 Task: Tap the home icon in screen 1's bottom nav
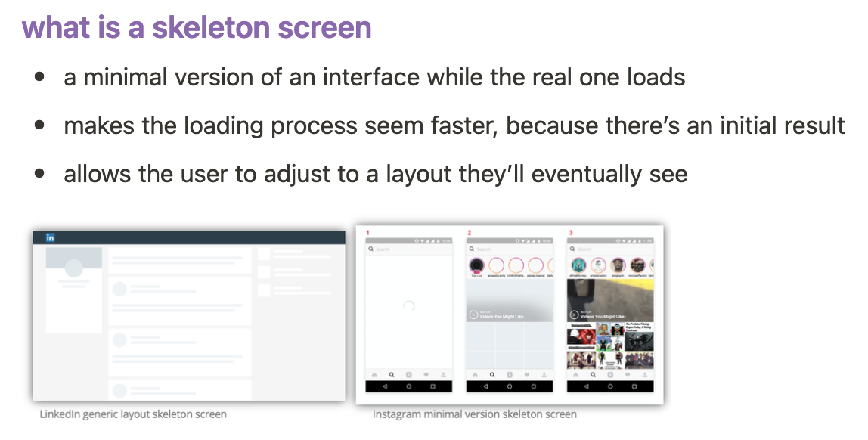[374, 374]
